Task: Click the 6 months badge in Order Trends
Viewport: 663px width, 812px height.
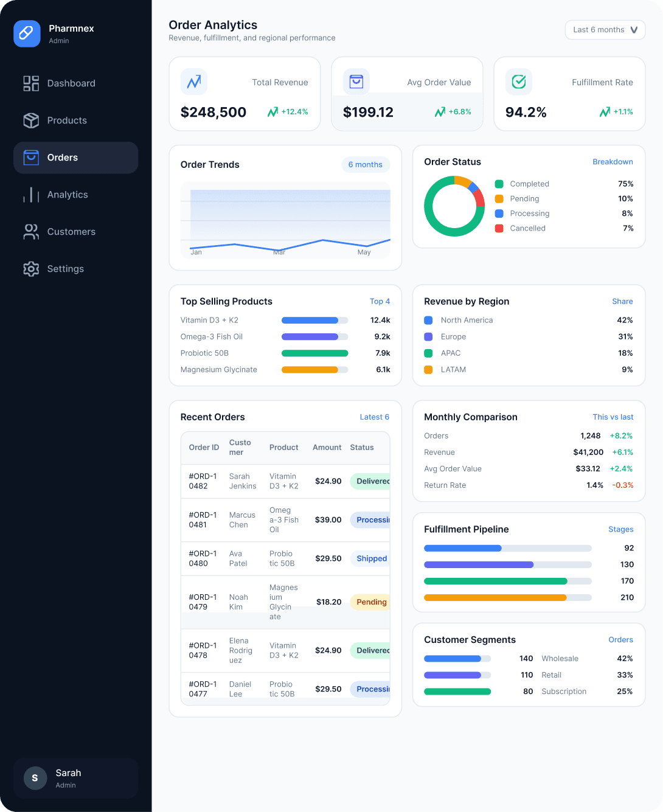Action: pyautogui.click(x=366, y=165)
